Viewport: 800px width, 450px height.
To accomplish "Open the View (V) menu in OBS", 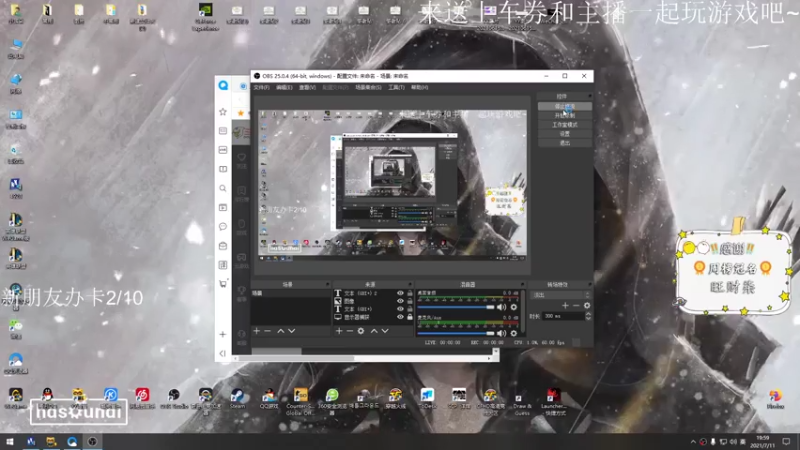I will click(307, 88).
